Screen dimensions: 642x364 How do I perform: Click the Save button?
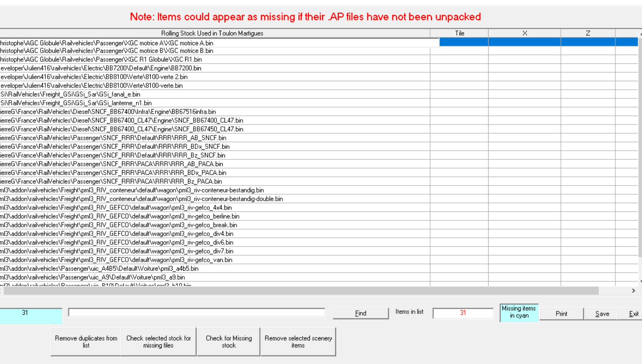point(602,313)
